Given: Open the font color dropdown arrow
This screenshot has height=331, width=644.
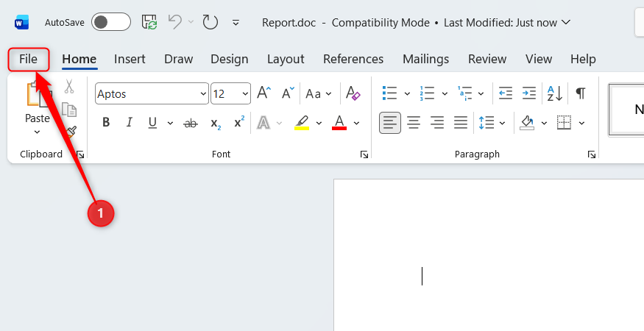Looking at the screenshot, I should coord(356,123).
